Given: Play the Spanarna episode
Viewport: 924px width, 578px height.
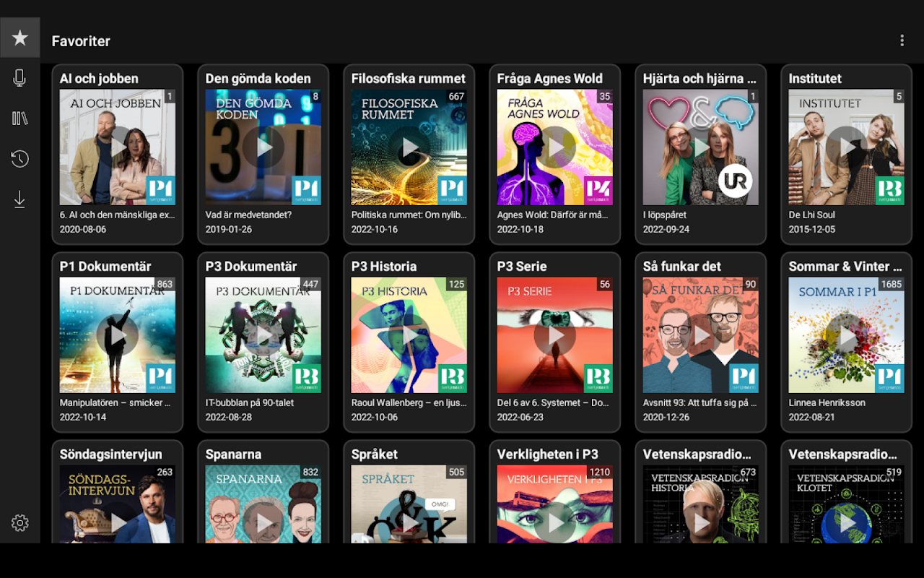Looking at the screenshot, I should [263, 522].
